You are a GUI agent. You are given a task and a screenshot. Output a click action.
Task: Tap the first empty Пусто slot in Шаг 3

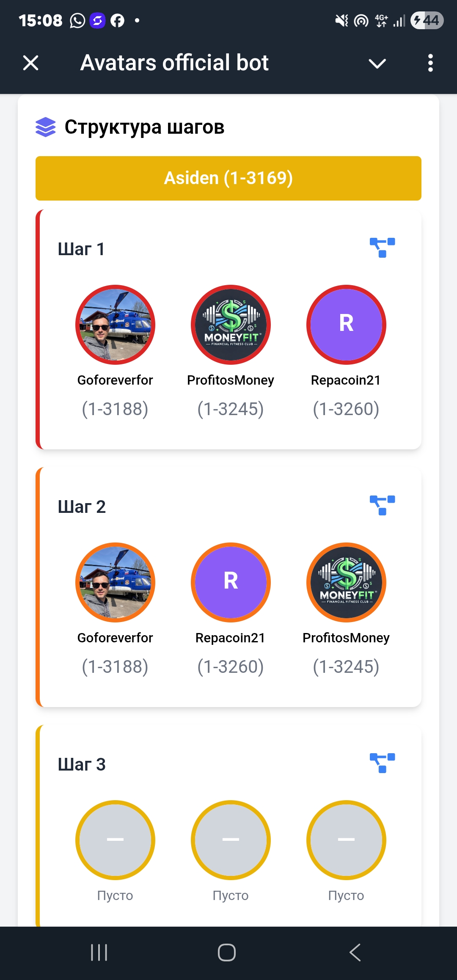(115, 840)
